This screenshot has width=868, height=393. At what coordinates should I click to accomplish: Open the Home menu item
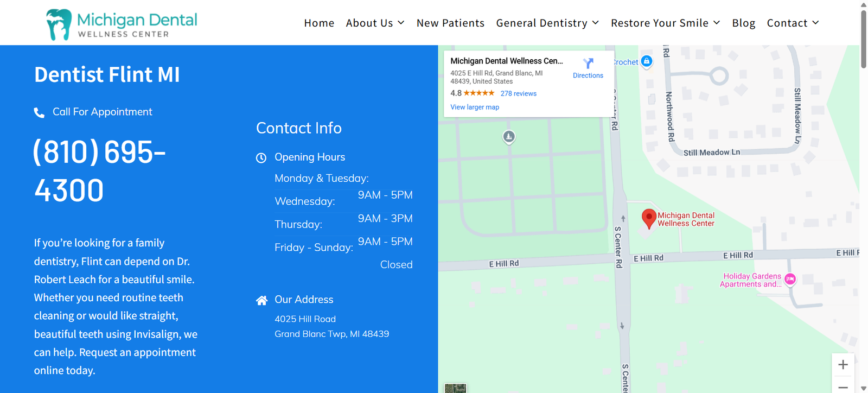319,23
